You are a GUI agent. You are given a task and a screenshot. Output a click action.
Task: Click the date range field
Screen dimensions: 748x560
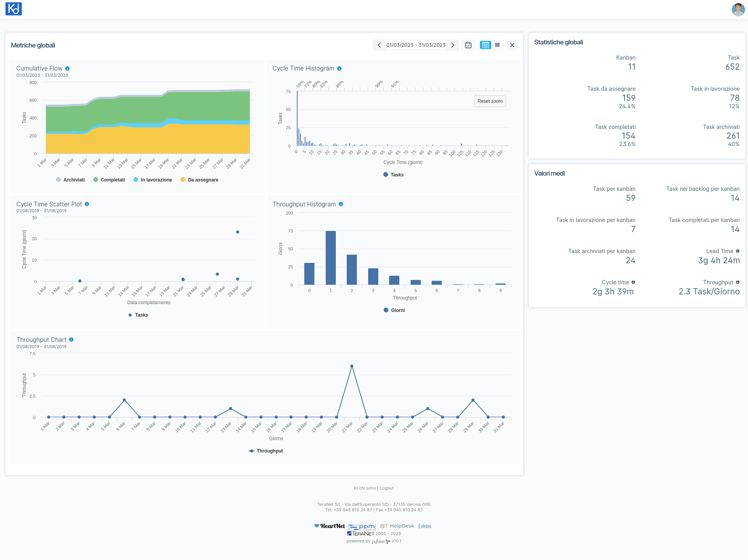coord(416,45)
